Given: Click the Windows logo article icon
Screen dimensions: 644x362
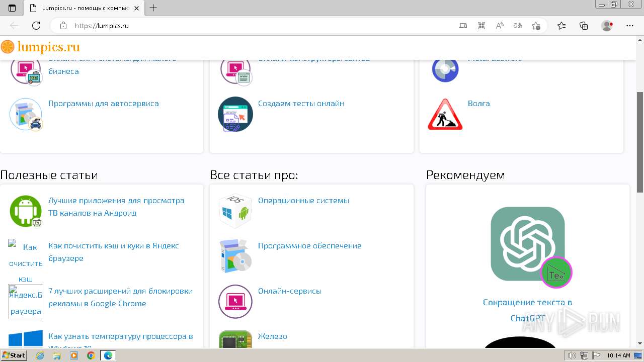Looking at the screenshot, I should coord(26,339).
